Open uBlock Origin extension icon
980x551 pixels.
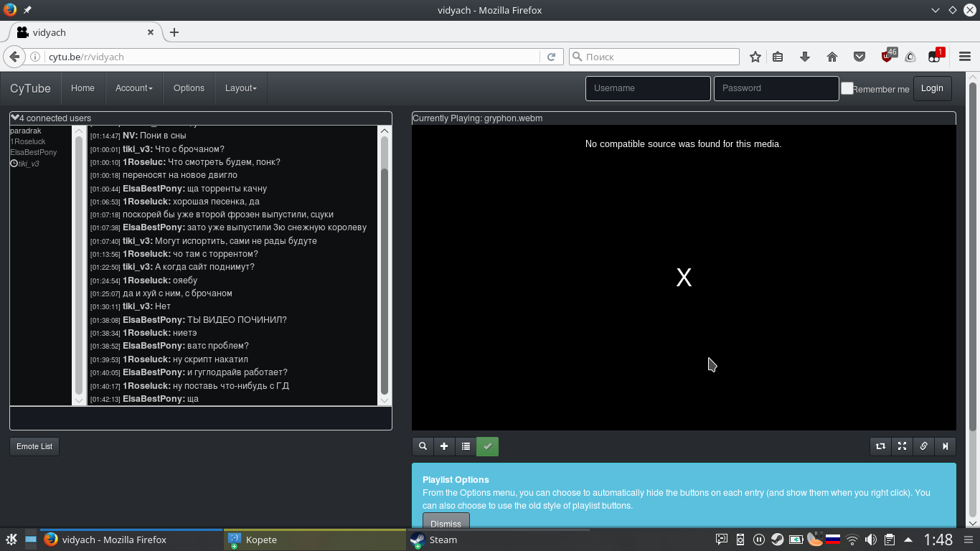[888, 56]
